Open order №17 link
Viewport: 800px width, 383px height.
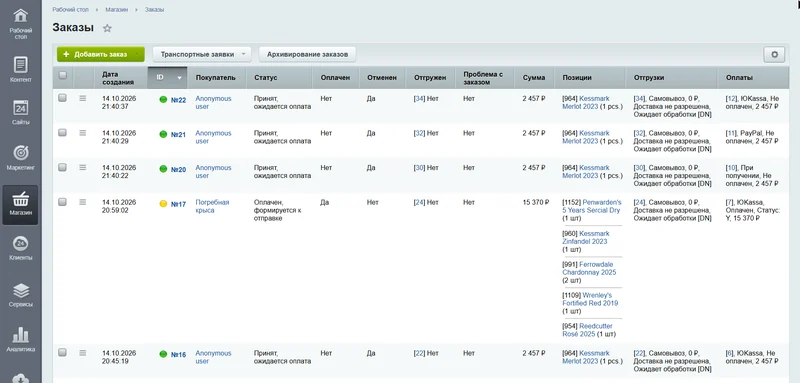click(178, 204)
